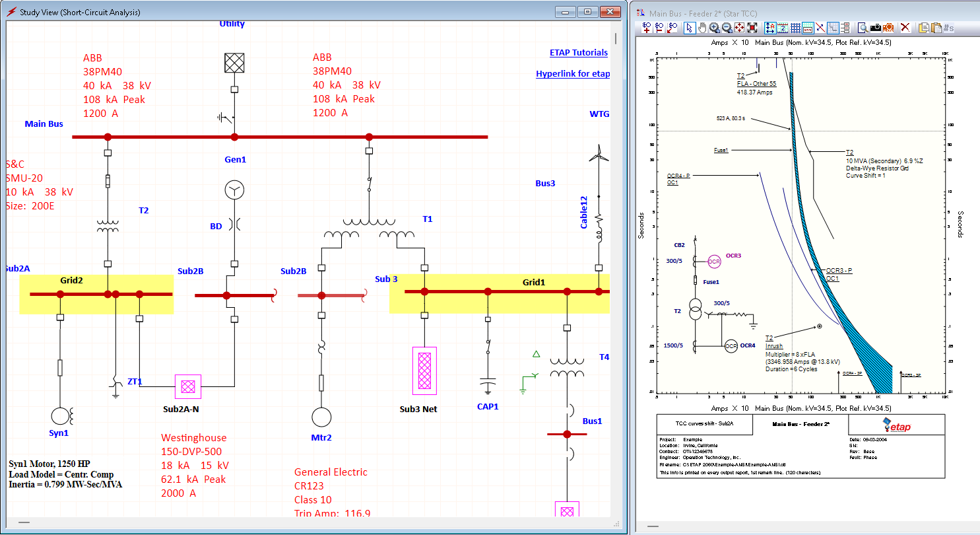Click the OCR4 - P curve label

point(678,176)
